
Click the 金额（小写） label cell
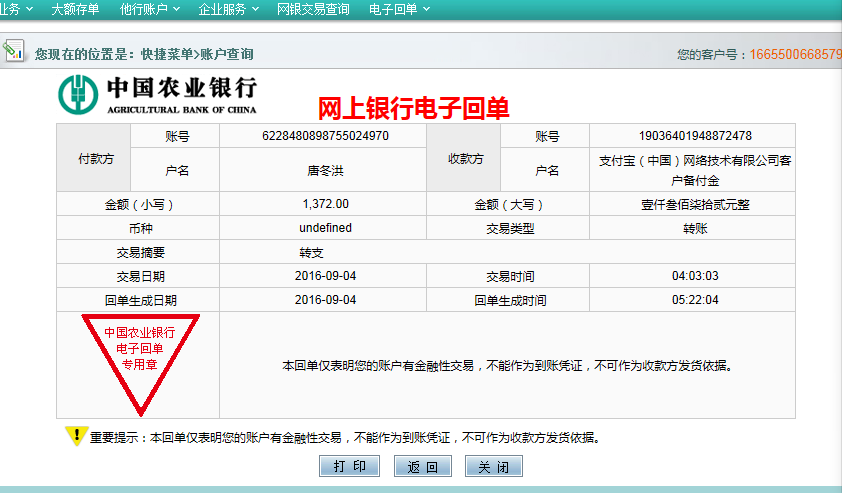(138, 204)
